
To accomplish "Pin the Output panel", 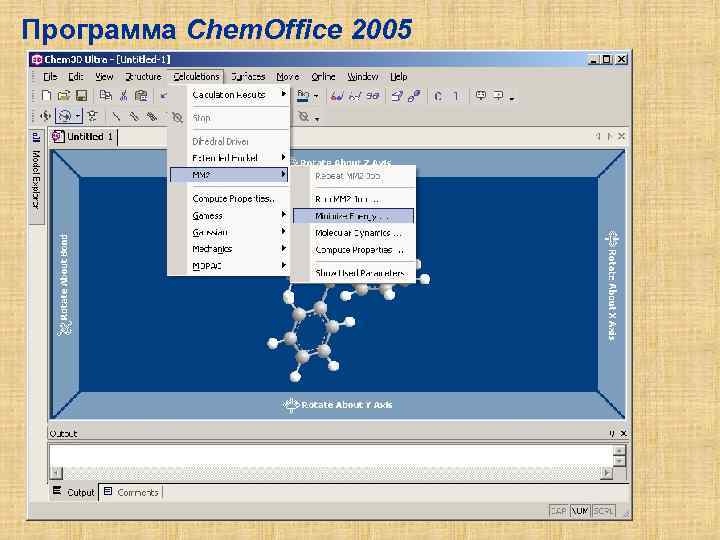I will tap(612, 433).
